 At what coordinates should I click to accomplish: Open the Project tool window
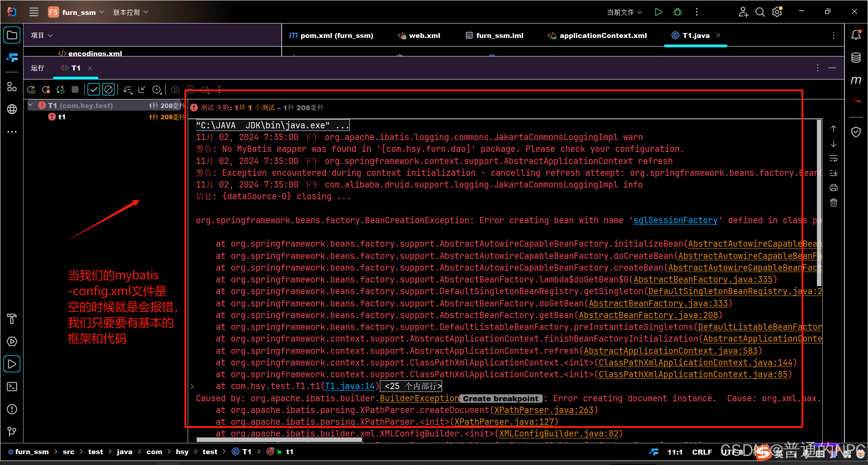pos(12,35)
